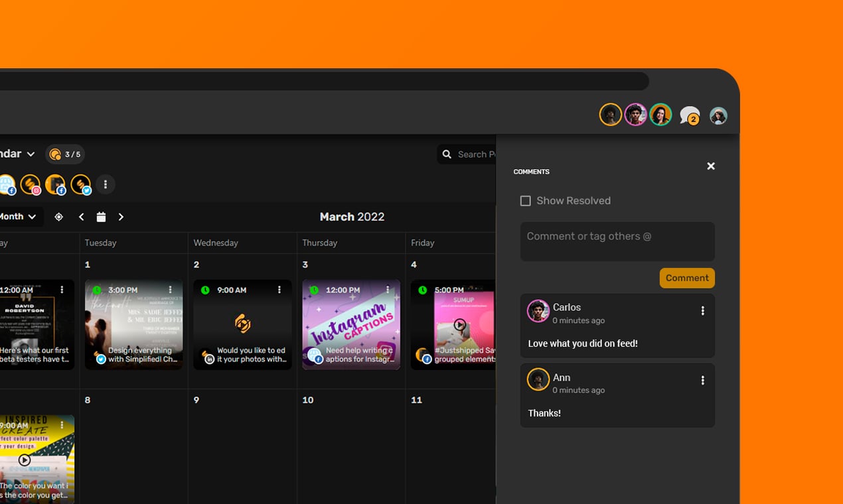843x504 pixels.
Task: Select the Twitter account avatar
Action: (80, 184)
